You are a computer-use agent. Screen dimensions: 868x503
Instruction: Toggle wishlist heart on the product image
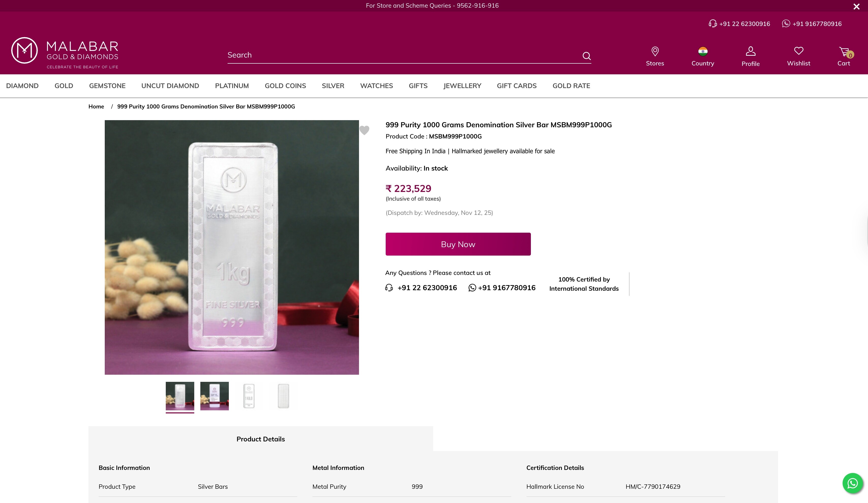pos(364,130)
